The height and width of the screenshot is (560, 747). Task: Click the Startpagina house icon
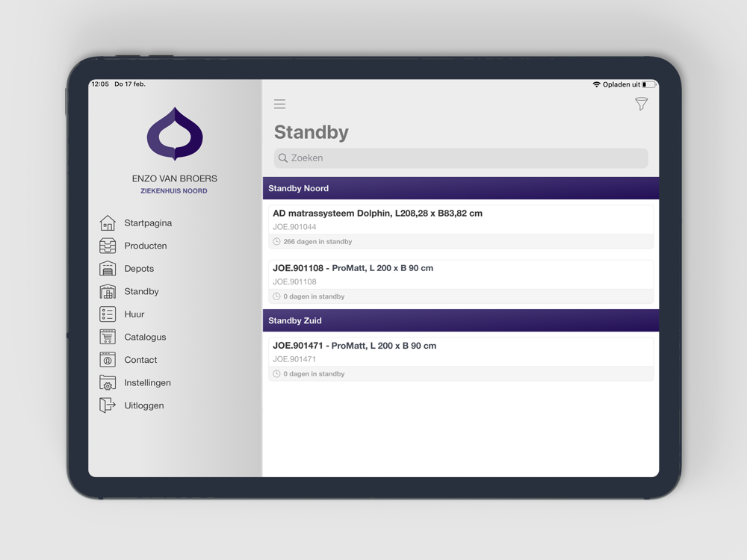pyautogui.click(x=108, y=223)
